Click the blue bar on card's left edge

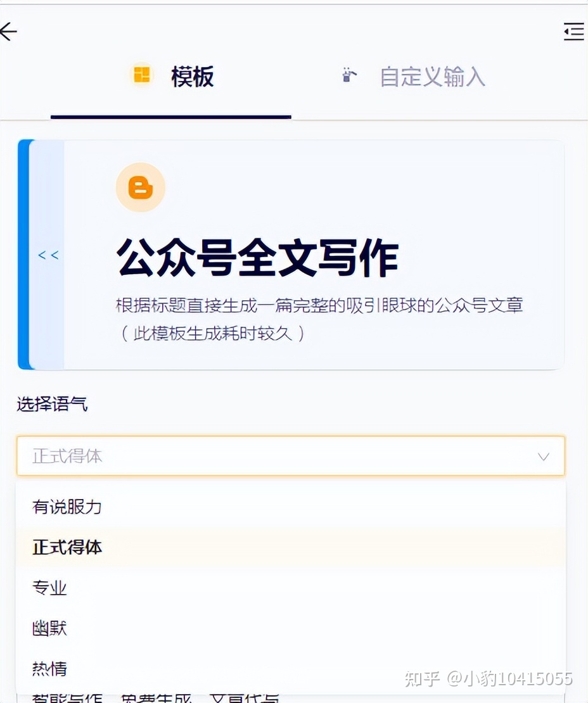tap(24, 255)
